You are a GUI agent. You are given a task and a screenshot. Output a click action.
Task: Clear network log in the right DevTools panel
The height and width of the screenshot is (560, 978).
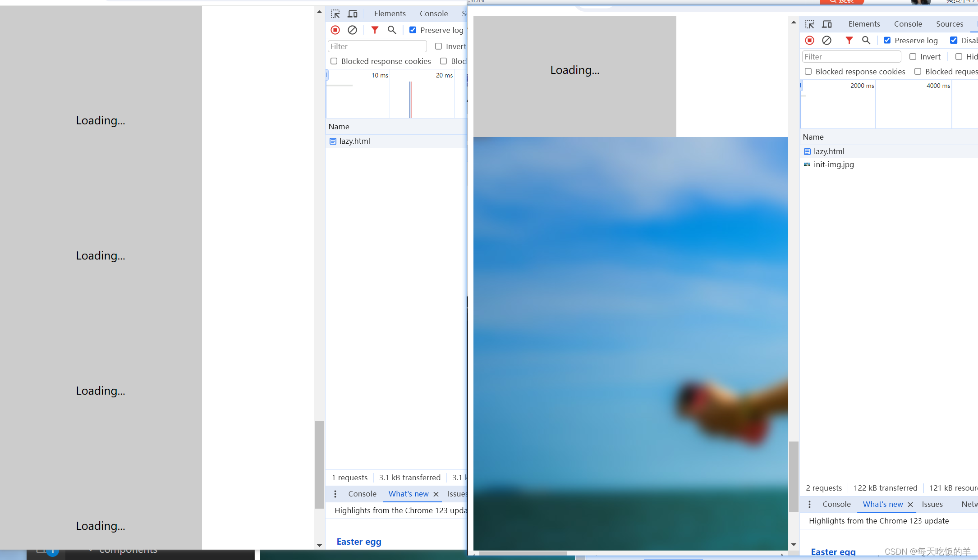point(827,41)
